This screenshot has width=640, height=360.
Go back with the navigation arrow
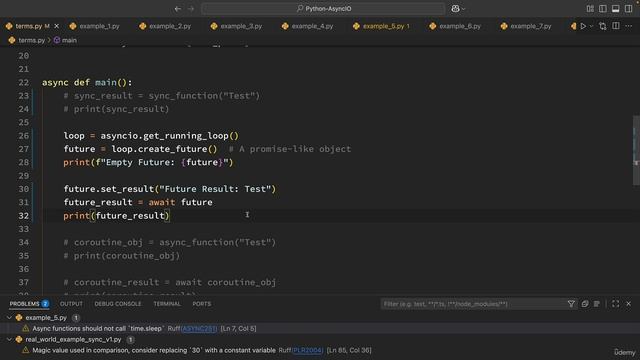pos(178,9)
